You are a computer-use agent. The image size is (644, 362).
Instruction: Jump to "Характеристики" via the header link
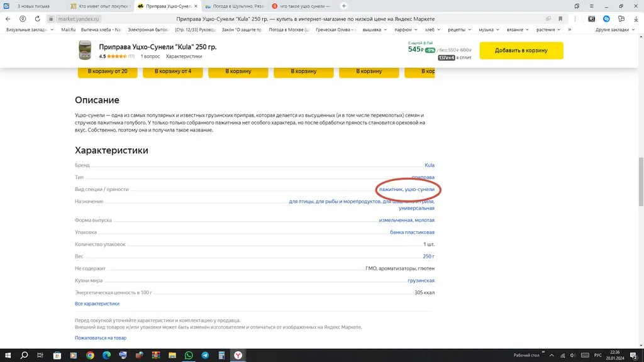pos(184,56)
